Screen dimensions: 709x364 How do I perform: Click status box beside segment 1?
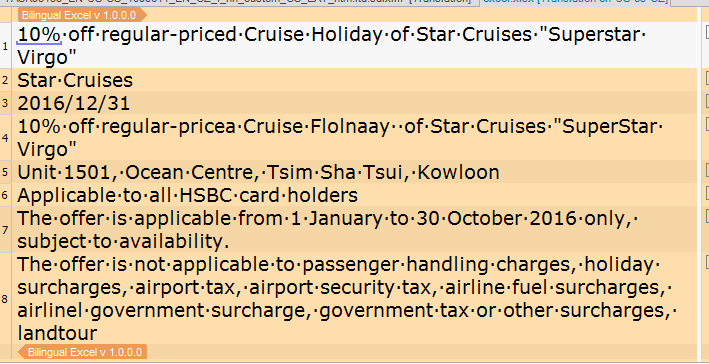(x=707, y=32)
